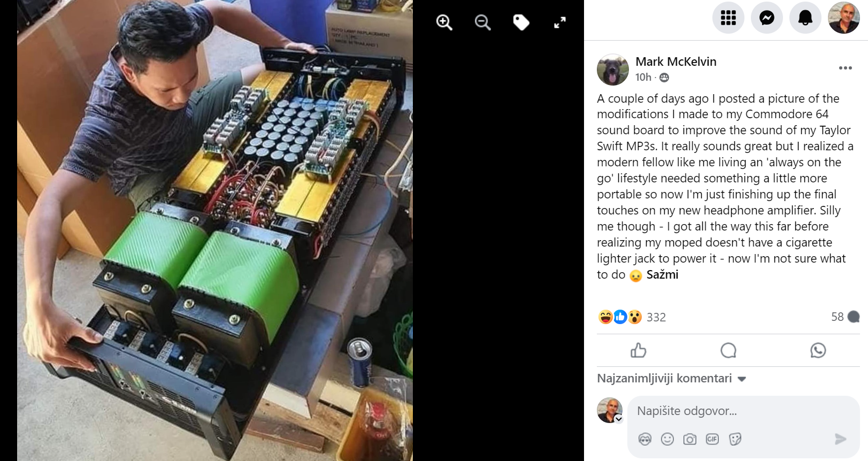Click the comment bubble icon
The image size is (868, 461).
(728, 350)
